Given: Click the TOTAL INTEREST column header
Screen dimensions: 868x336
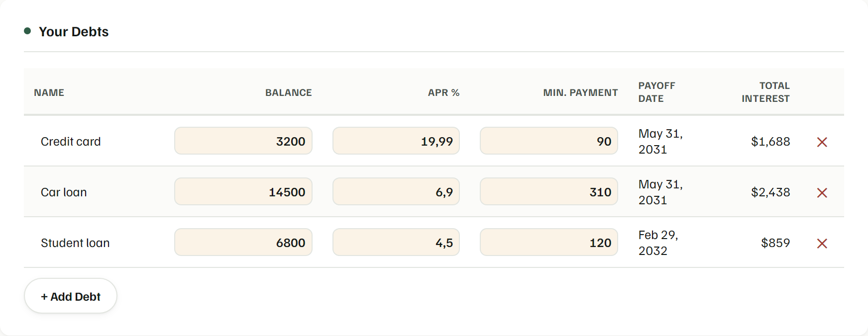Looking at the screenshot, I should coord(765,92).
